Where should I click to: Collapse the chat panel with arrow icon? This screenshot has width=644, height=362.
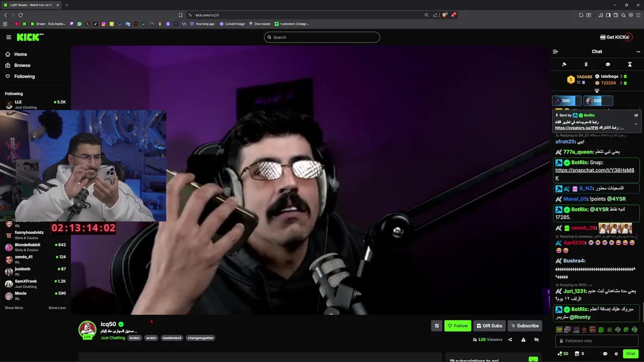(x=555, y=51)
